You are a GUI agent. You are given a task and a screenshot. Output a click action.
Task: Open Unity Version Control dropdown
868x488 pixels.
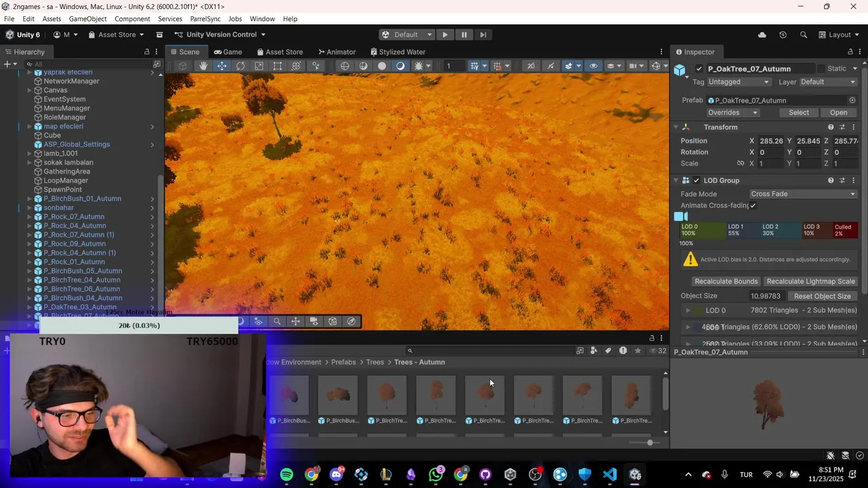[x=220, y=35]
